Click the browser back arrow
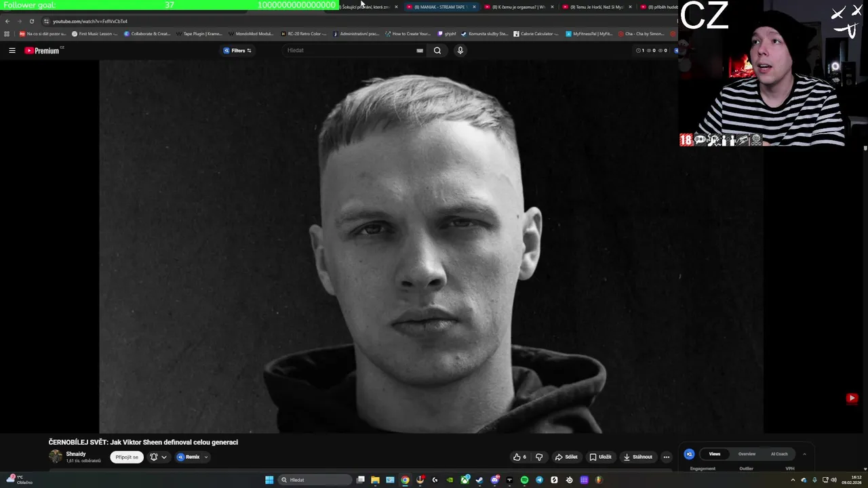Screen dimensions: 868x488 click(7, 21)
